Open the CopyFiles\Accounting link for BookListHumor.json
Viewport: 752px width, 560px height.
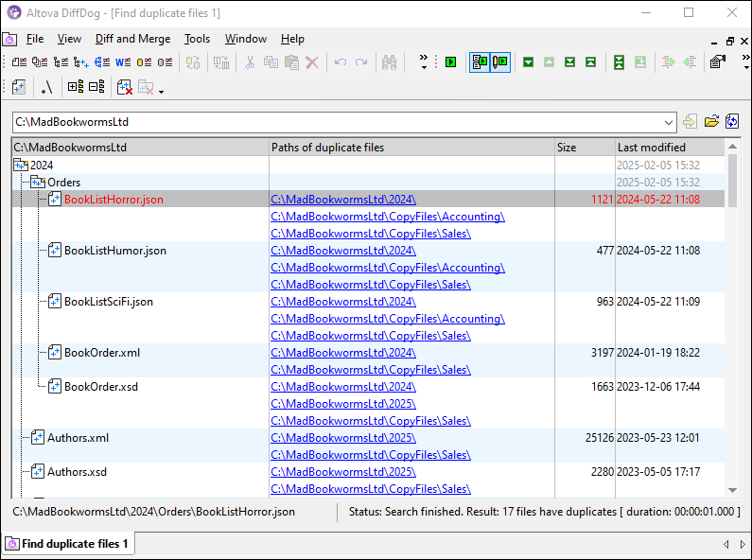pyautogui.click(x=387, y=268)
